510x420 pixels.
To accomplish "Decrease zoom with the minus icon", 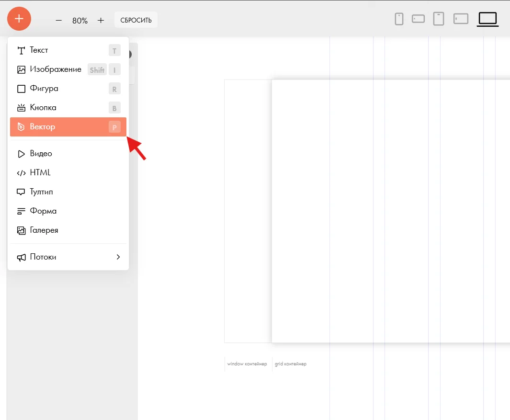I will pyautogui.click(x=58, y=21).
